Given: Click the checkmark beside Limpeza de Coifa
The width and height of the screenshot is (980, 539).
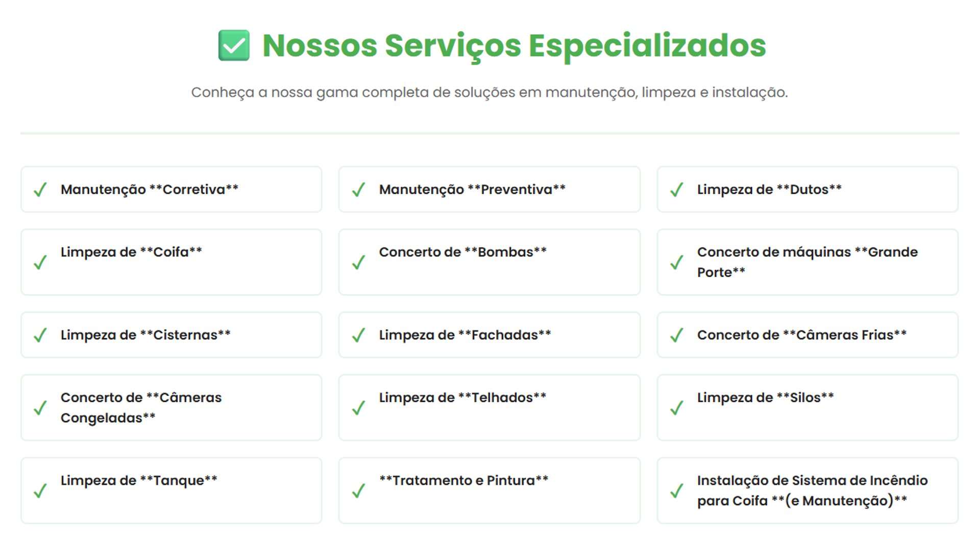Looking at the screenshot, I should pyautogui.click(x=40, y=262).
